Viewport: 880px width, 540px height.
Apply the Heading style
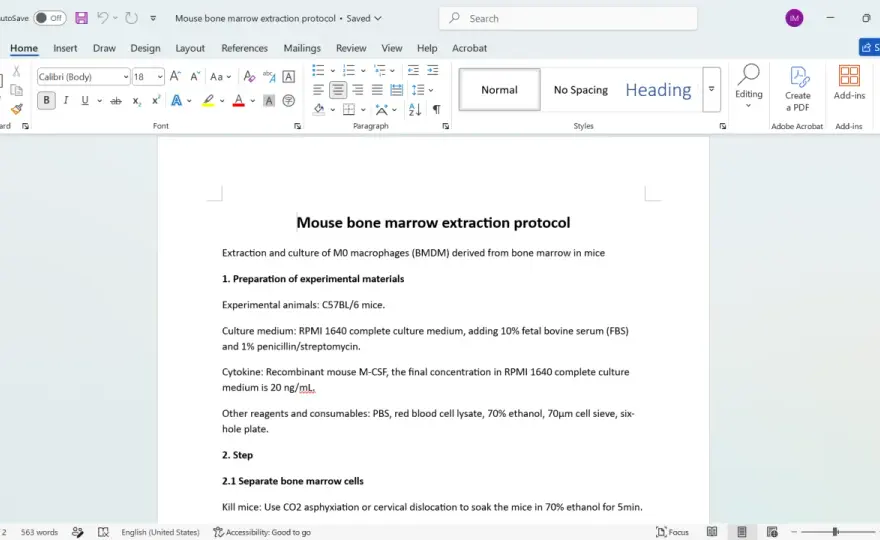(658, 90)
